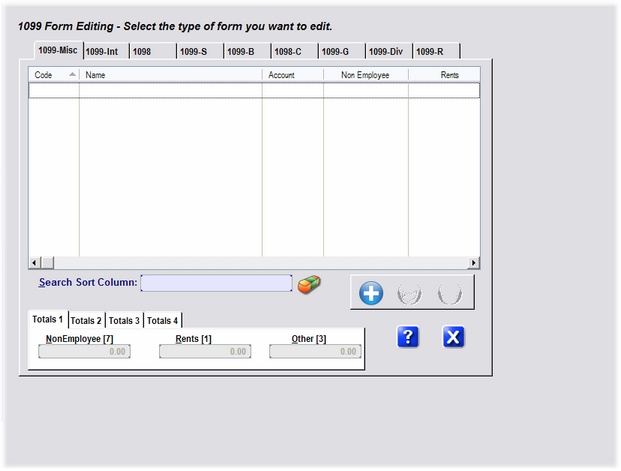Click the grid's left scroll arrow
Image resolution: width=621 pixels, height=471 pixels.
[34, 263]
